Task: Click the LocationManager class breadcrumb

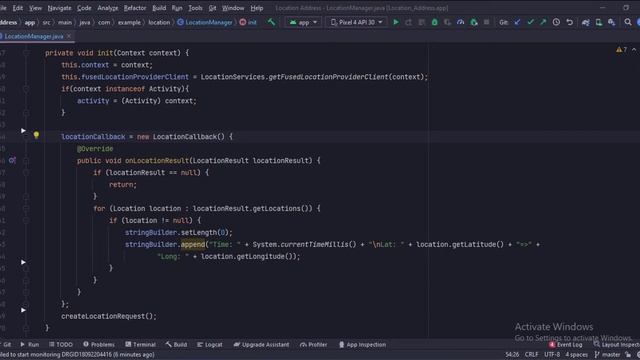Action: tap(205, 22)
